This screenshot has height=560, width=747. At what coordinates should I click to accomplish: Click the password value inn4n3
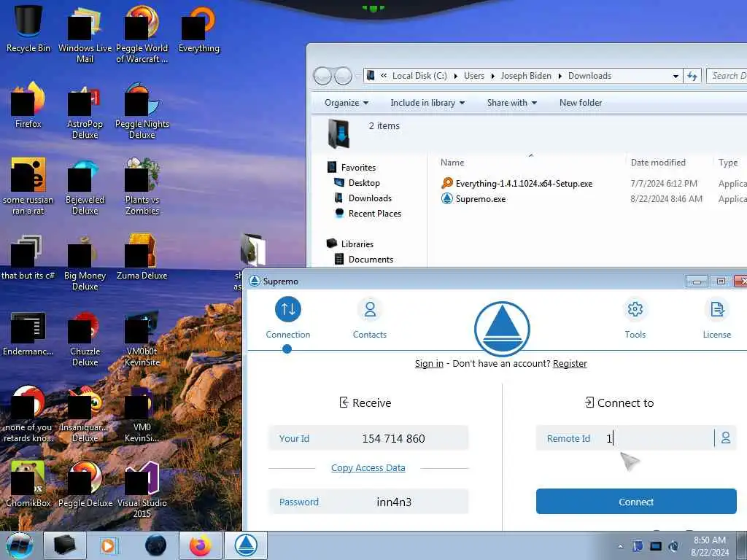(x=394, y=502)
